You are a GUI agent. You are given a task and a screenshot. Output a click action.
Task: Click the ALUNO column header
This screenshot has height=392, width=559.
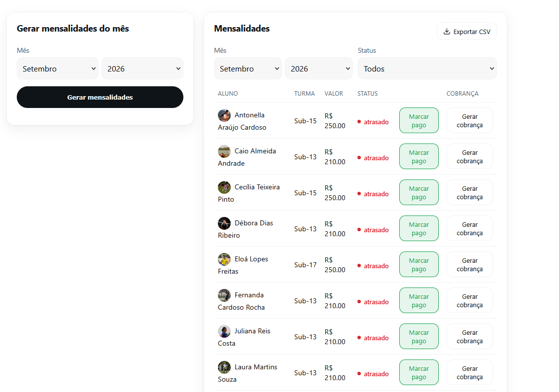pyautogui.click(x=228, y=94)
